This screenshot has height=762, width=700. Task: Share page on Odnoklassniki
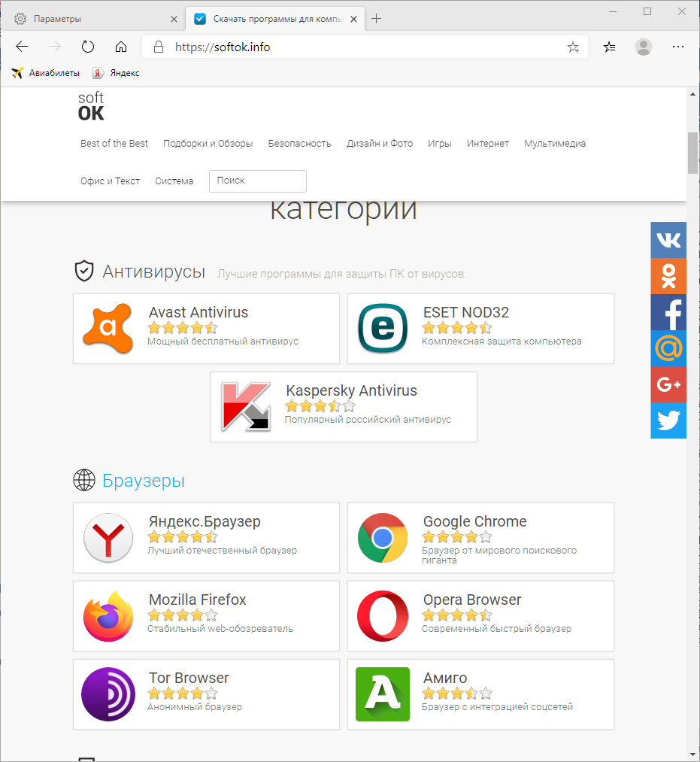668,276
